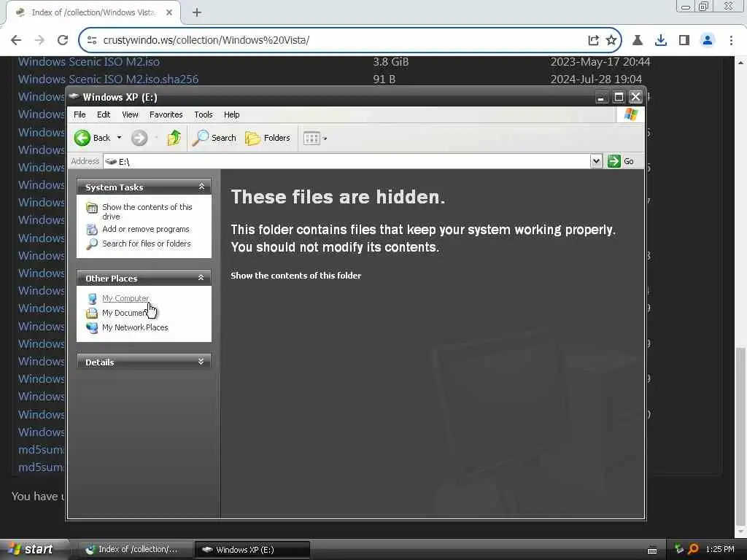Select the Index of /collection browser tab
This screenshot has height=560, width=747.
93,12
